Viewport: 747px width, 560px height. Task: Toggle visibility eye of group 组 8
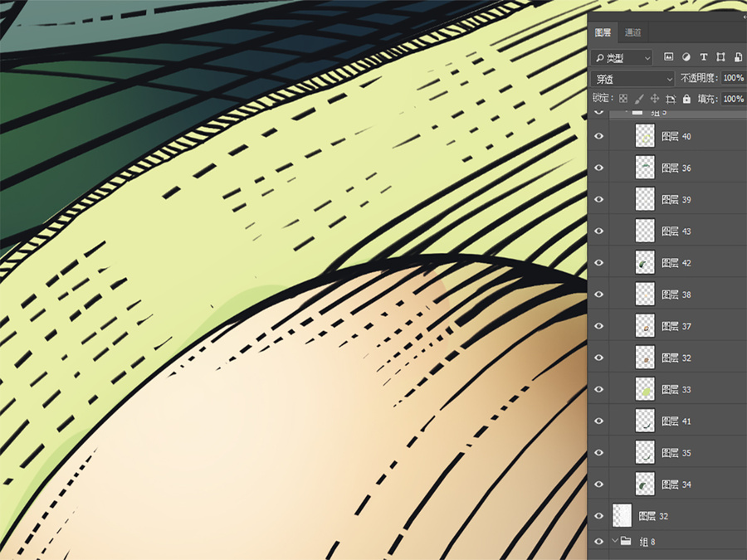coord(598,542)
